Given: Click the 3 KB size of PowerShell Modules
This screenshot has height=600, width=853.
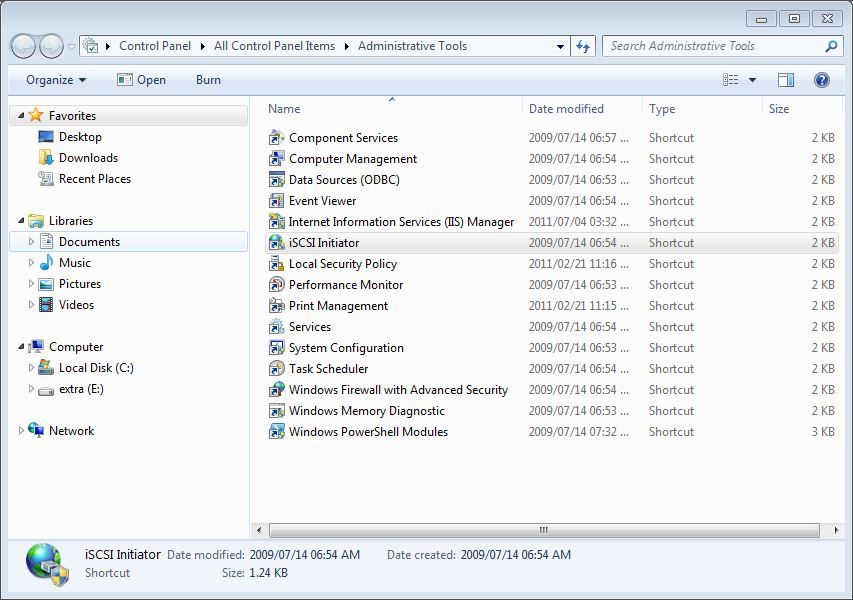Looking at the screenshot, I should pyautogui.click(x=823, y=432).
